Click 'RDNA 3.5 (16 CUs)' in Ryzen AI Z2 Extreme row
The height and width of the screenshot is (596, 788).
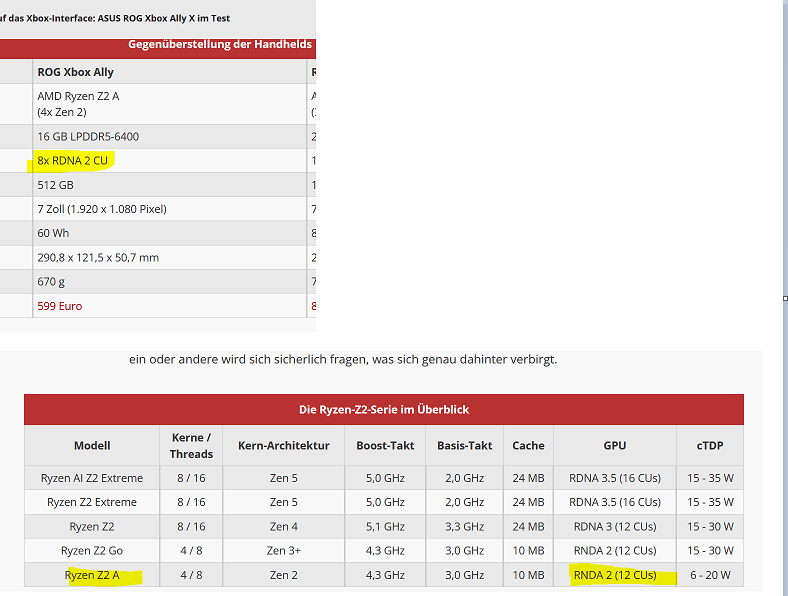tap(615, 478)
